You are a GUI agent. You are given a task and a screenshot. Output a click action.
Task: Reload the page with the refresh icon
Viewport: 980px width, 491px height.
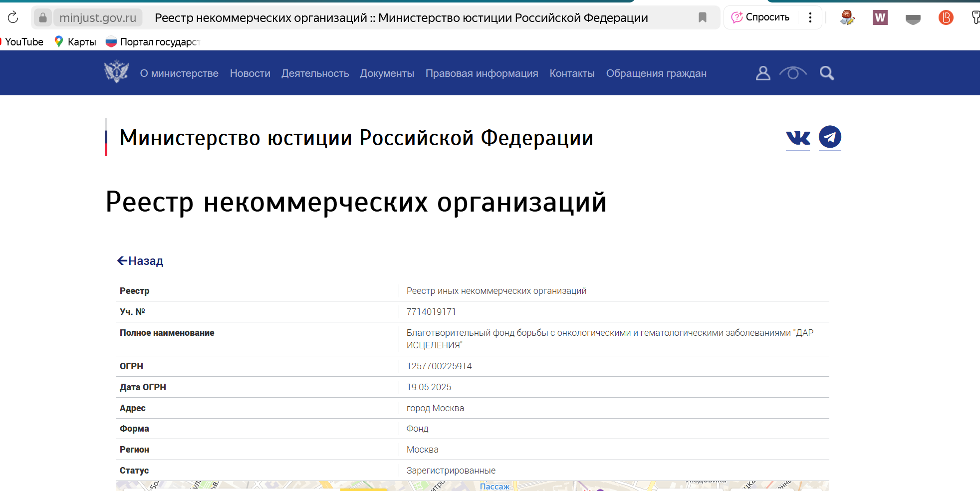pos(13,17)
